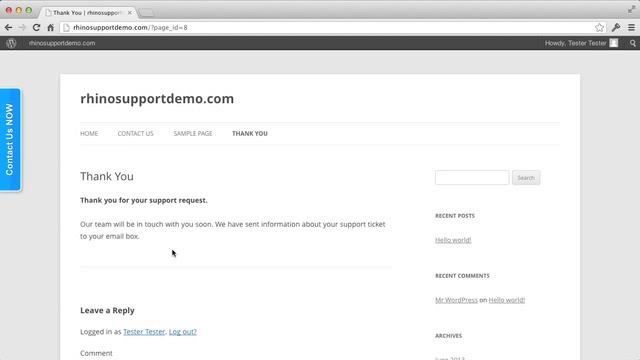Click the sidebar Search button
The width and height of the screenshot is (640, 360).
[x=526, y=178]
